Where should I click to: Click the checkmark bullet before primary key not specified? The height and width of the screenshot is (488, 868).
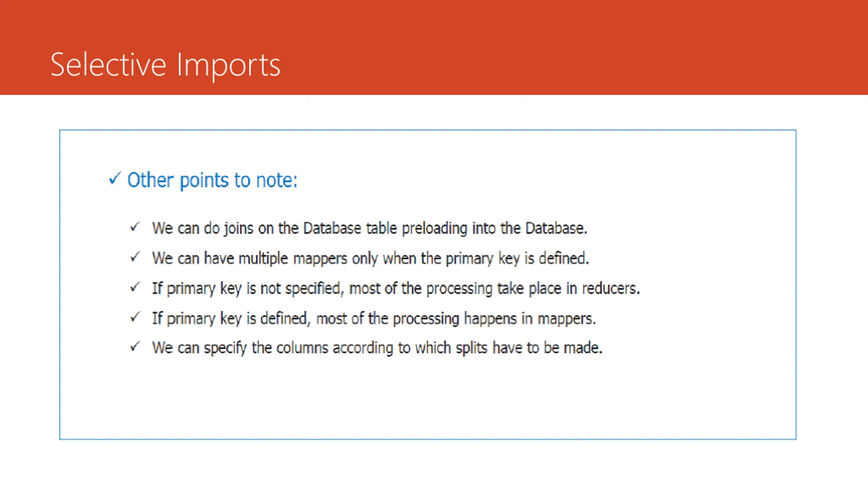(x=135, y=287)
